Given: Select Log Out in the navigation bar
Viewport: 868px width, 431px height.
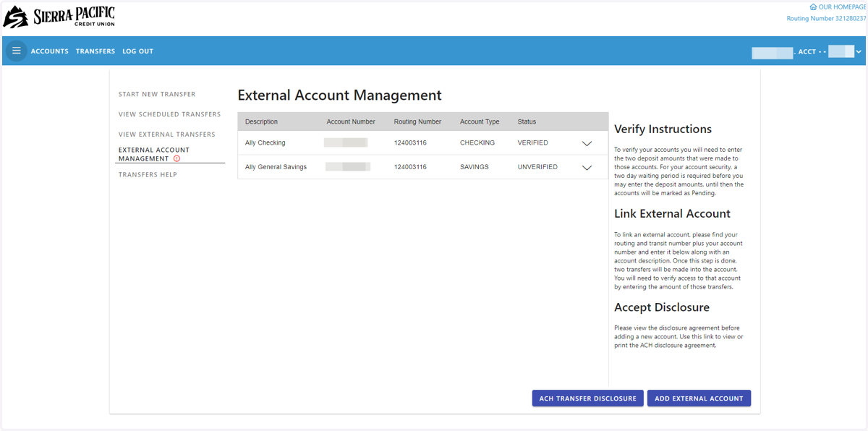Looking at the screenshot, I should (x=137, y=51).
